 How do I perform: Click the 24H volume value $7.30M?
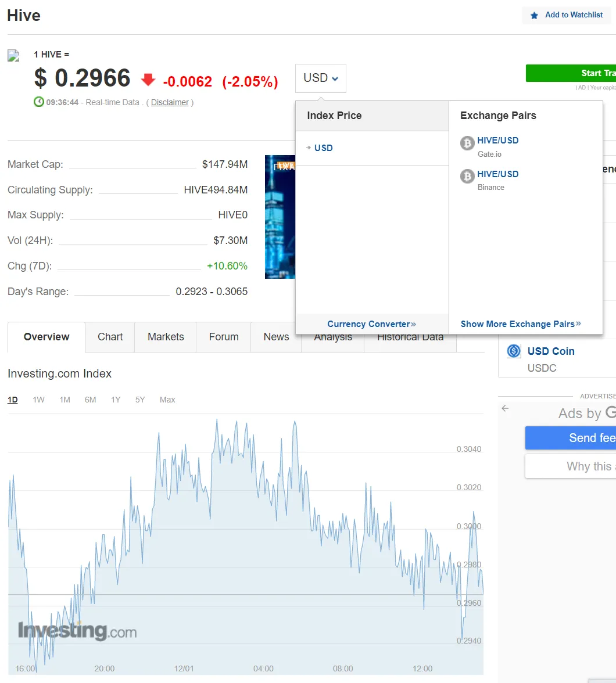[x=230, y=240]
